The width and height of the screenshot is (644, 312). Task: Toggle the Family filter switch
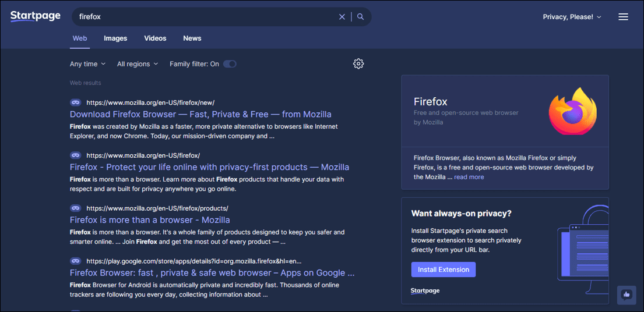[230, 64]
